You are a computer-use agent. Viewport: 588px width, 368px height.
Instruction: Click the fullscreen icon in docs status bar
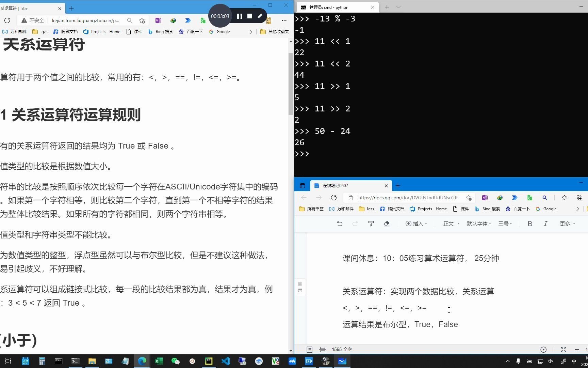click(x=563, y=349)
